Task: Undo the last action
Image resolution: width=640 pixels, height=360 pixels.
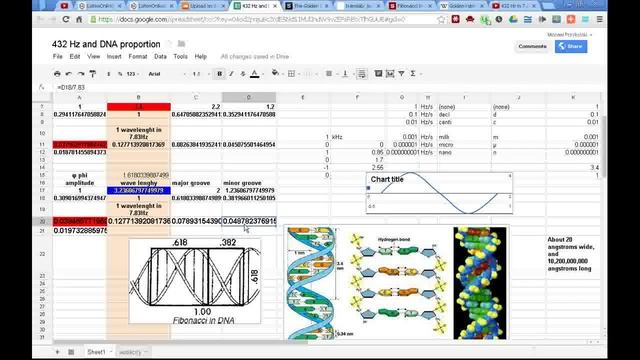Action: coord(69,74)
